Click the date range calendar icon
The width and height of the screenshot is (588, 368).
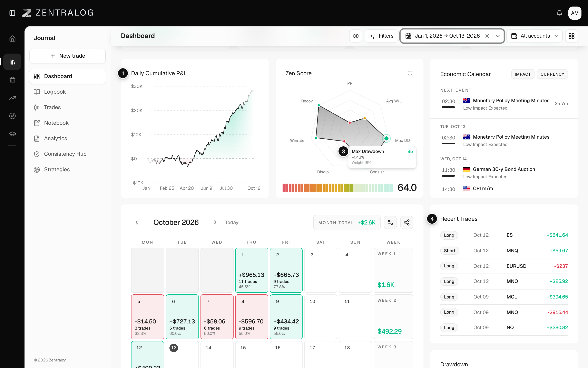coord(408,36)
